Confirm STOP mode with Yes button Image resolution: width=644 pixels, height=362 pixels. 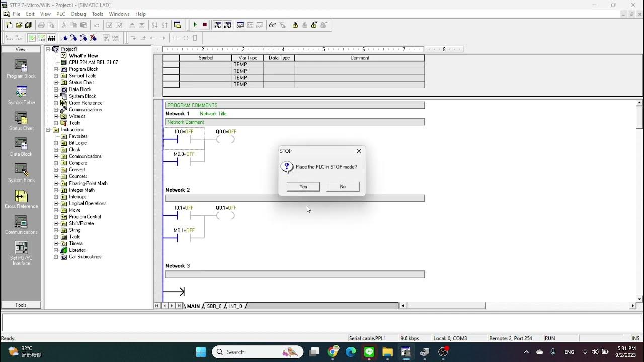[x=303, y=186]
